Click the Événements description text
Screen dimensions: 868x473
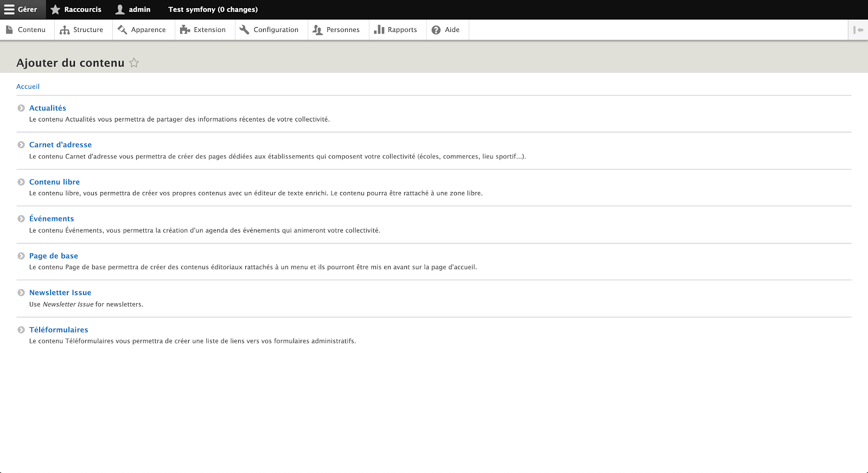click(205, 231)
